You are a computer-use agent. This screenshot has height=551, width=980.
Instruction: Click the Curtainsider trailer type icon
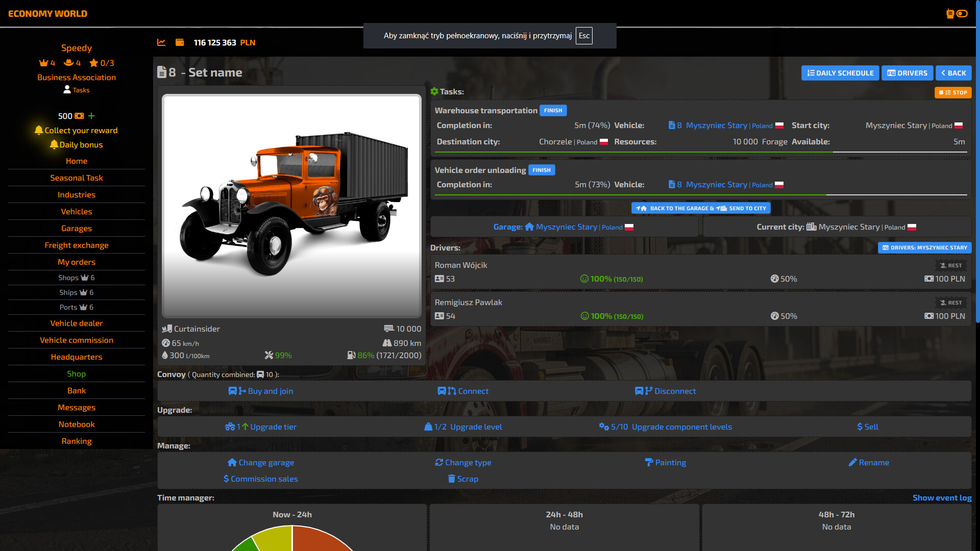coord(167,329)
